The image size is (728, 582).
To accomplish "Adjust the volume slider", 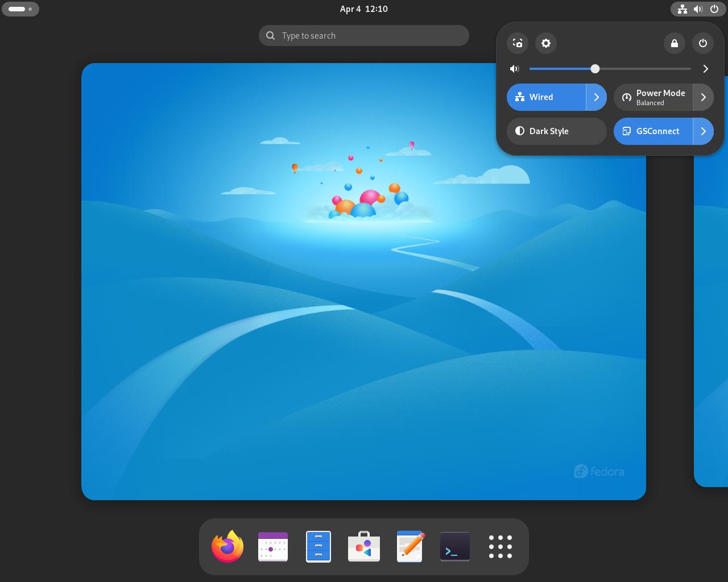I will (610, 69).
